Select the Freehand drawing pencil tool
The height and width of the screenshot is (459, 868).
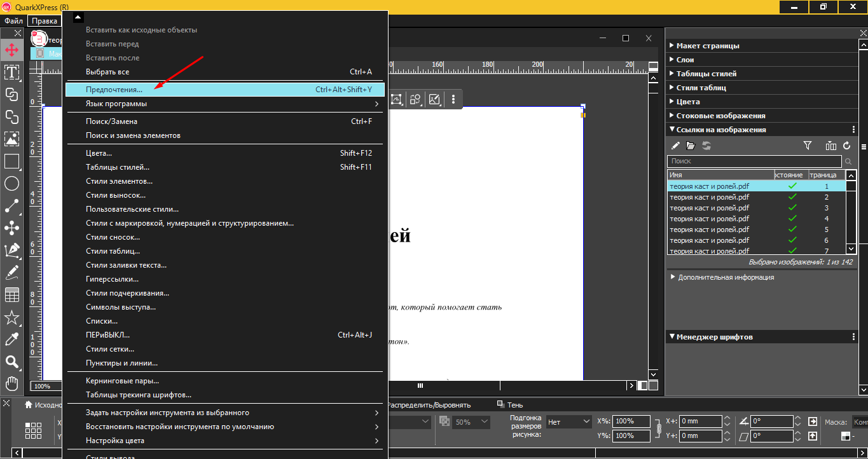(11, 273)
